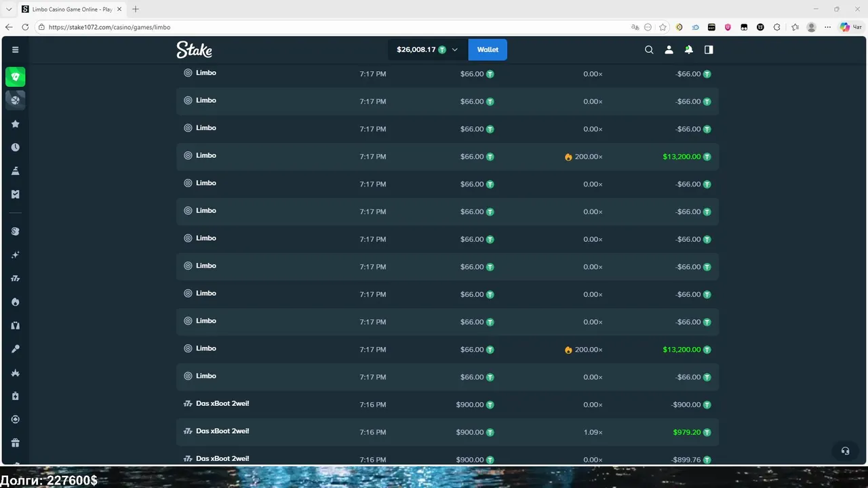Go back to previous page
This screenshot has height=488, width=868.
(x=9, y=27)
